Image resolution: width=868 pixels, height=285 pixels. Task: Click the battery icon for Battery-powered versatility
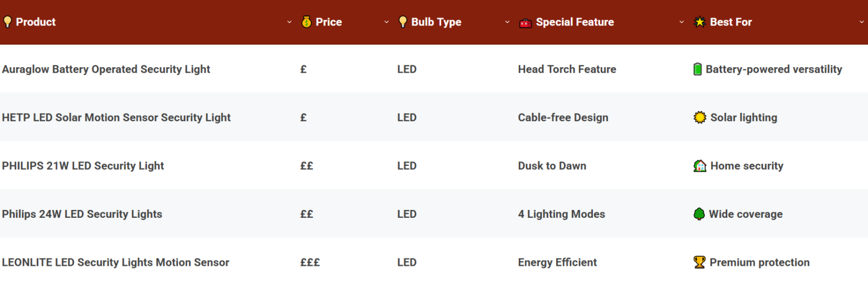698,69
